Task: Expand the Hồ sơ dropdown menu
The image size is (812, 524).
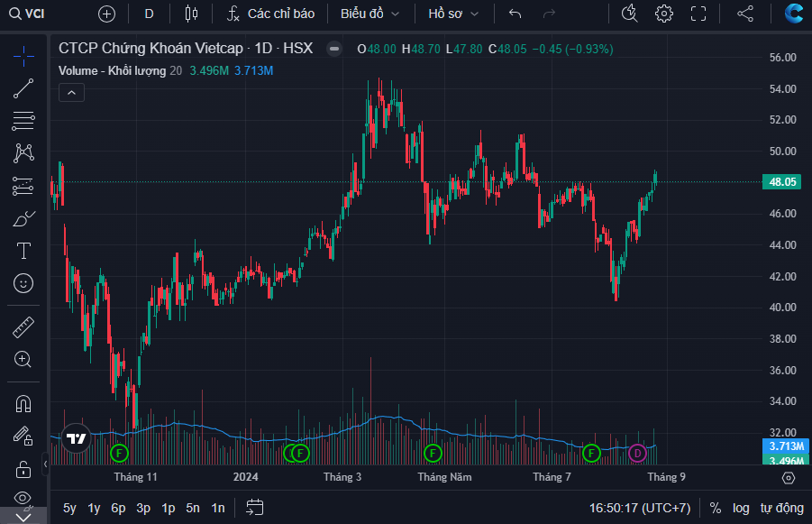Action: pos(453,14)
